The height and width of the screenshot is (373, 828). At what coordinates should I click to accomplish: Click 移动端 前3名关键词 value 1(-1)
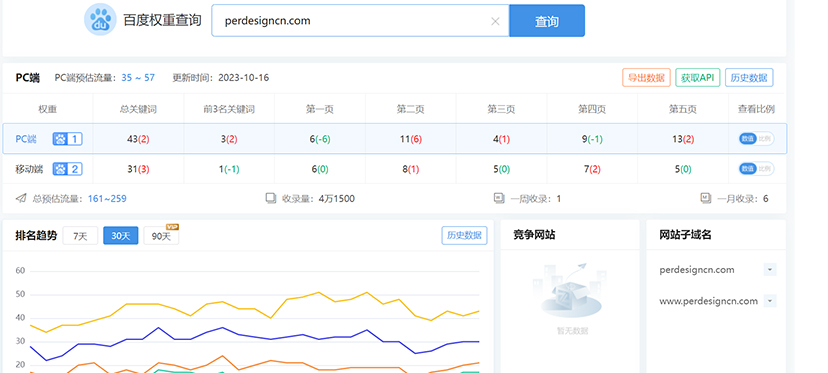(229, 170)
